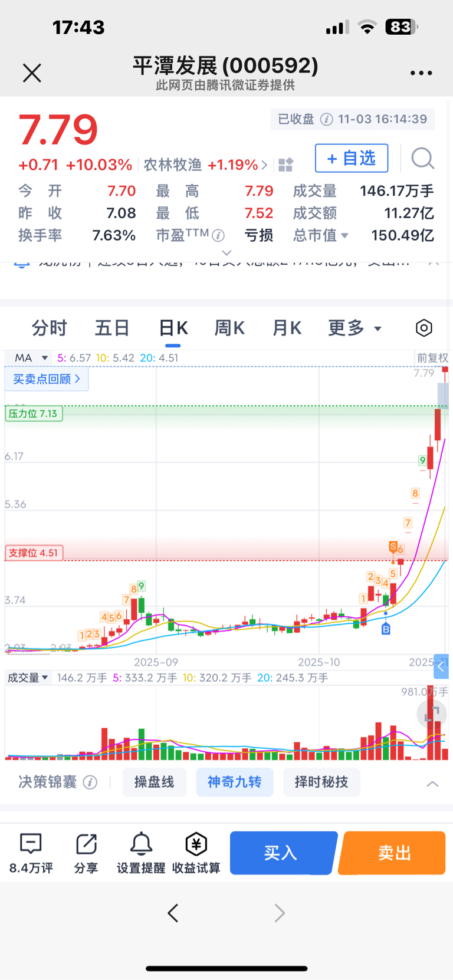This screenshot has height=980, width=453.
Task: Tap the 7.79 current price
Action: pyautogui.click(x=58, y=130)
